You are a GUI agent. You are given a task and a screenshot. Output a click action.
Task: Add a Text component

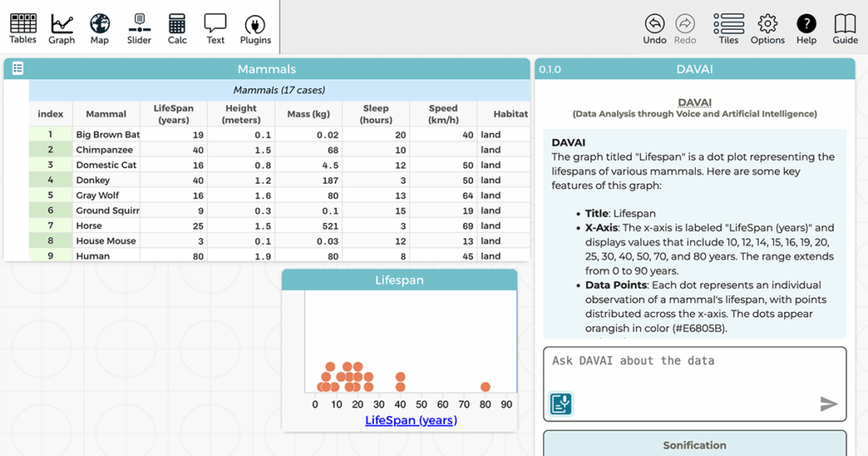point(215,29)
